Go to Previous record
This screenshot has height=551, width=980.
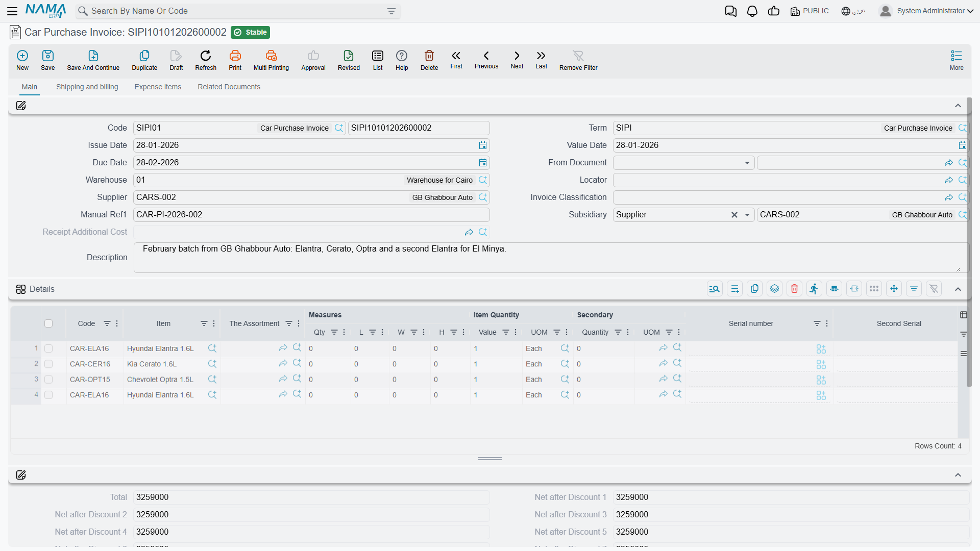pyautogui.click(x=486, y=60)
